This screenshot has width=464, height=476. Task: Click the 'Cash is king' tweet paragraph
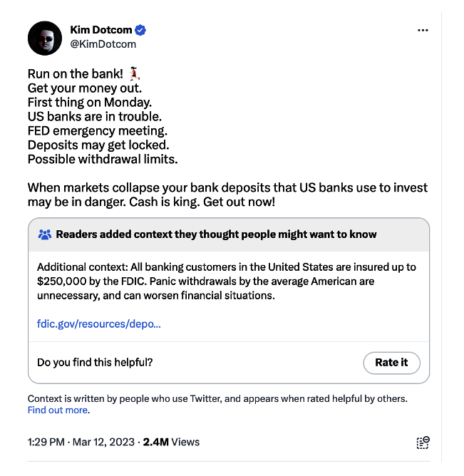click(227, 195)
